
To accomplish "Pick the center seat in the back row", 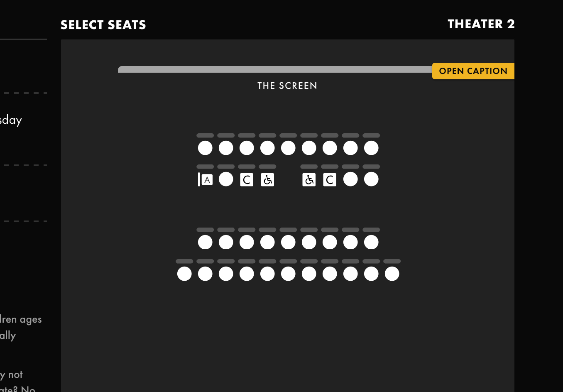I will coord(288,274).
